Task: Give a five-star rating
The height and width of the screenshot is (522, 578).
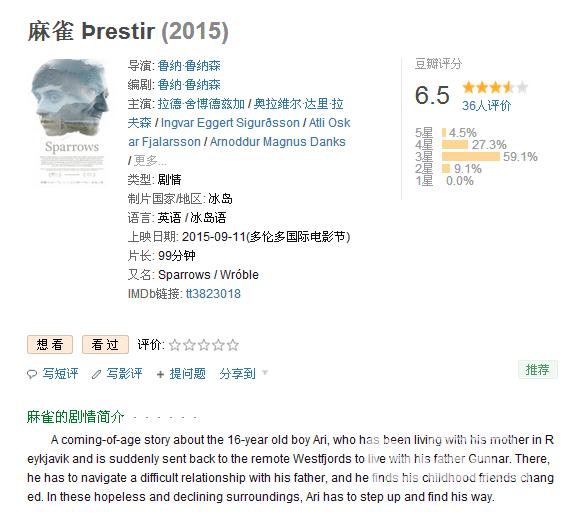Action: (x=233, y=345)
